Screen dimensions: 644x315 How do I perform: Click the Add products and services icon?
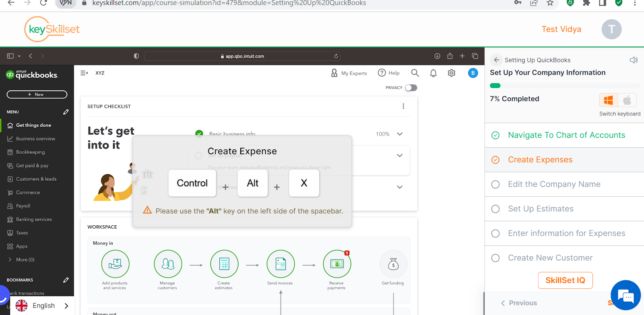tap(115, 264)
